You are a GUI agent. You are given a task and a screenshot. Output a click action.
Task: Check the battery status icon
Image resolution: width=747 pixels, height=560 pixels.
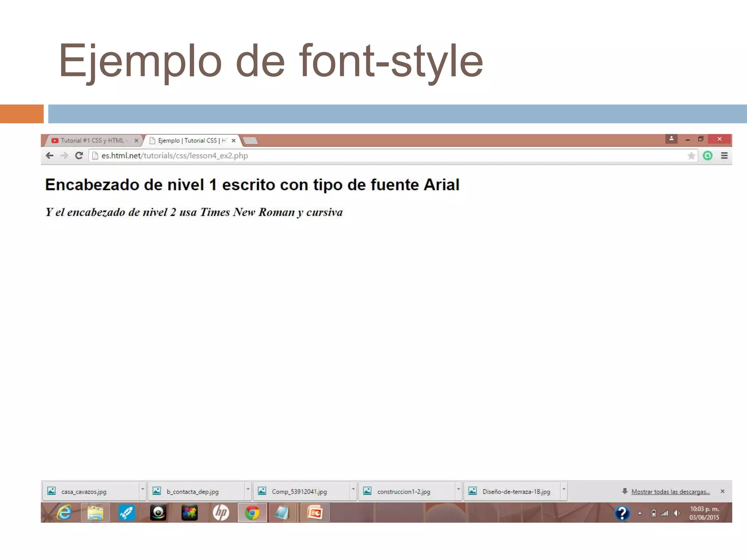coord(654,513)
